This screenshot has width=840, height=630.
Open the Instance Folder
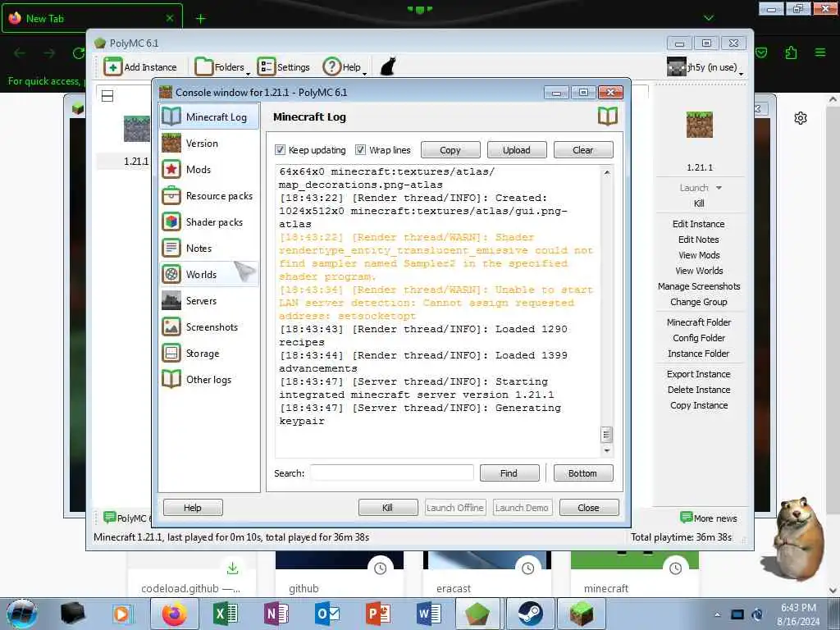(699, 353)
